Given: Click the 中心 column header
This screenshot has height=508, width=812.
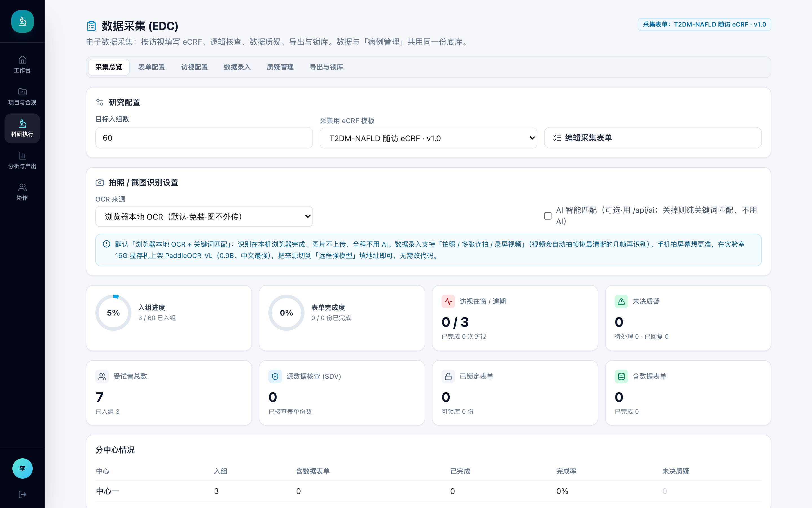Looking at the screenshot, I should [x=103, y=471].
